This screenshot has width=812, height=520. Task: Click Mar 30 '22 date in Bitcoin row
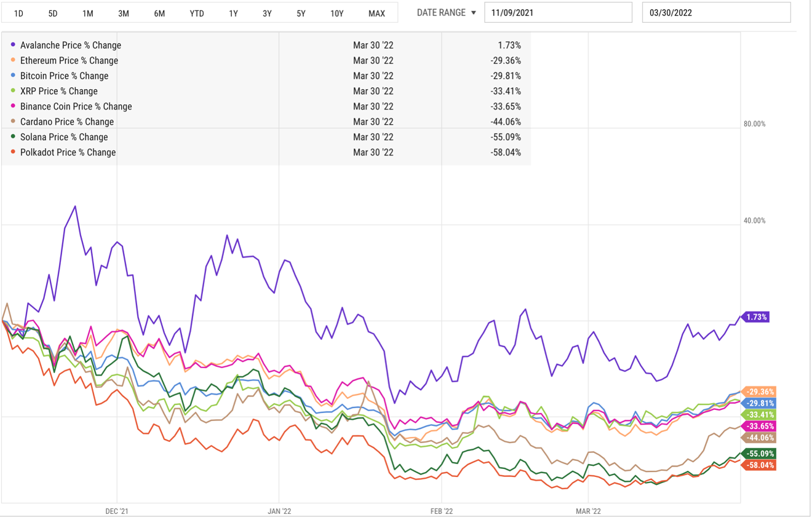pos(373,76)
